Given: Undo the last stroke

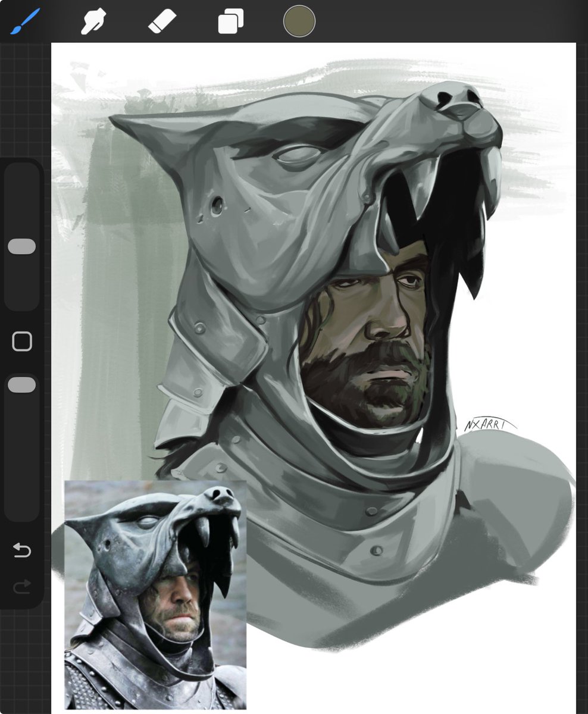Looking at the screenshot, I should [x=22, y=551].
